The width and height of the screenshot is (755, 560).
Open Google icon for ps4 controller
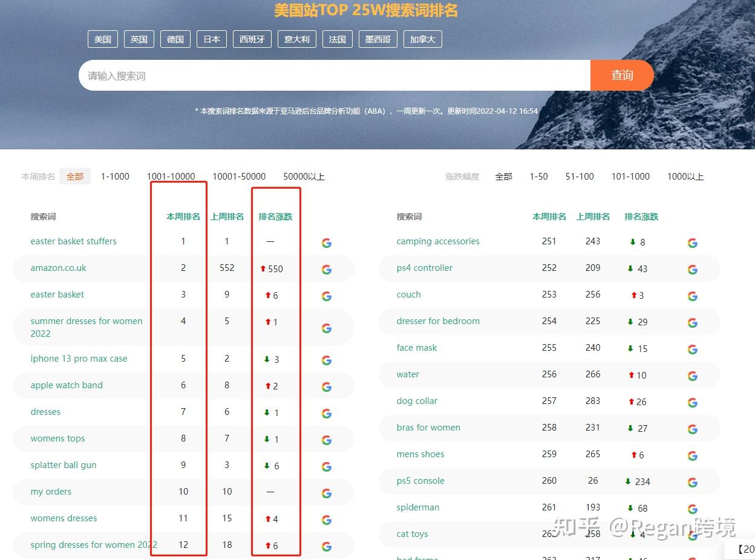pos(693,270)
